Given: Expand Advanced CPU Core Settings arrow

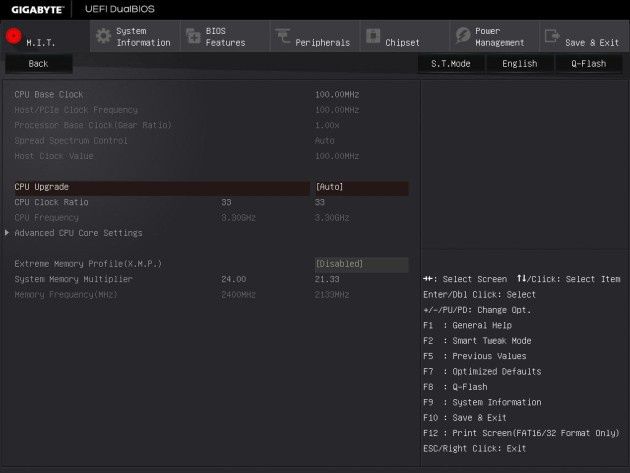Looking at the screenshot, I should (7, 233).
